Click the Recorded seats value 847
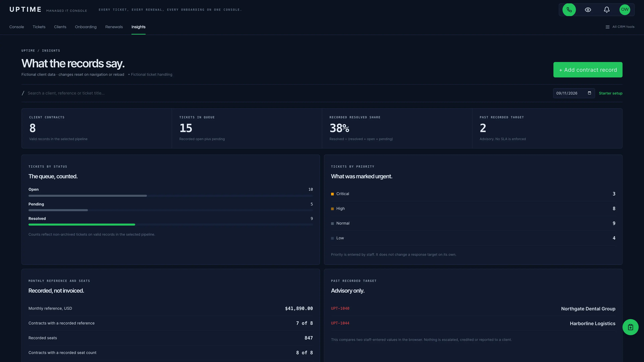Screen dimensions: 644x362 [309, 338]
